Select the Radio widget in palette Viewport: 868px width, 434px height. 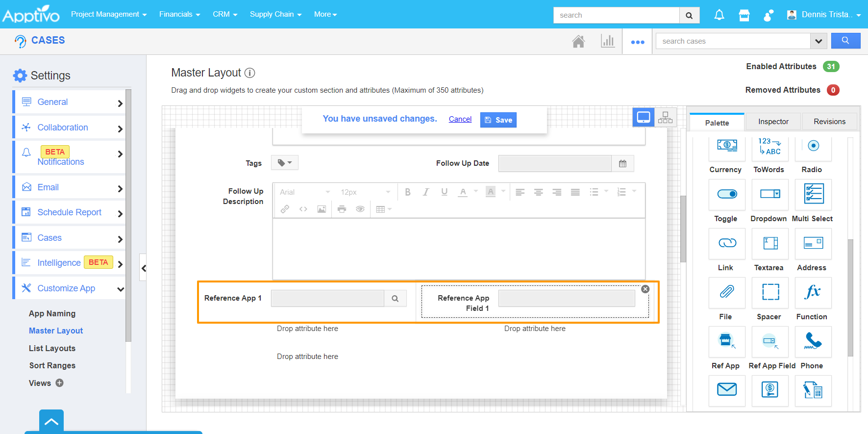tap(813, 147)
